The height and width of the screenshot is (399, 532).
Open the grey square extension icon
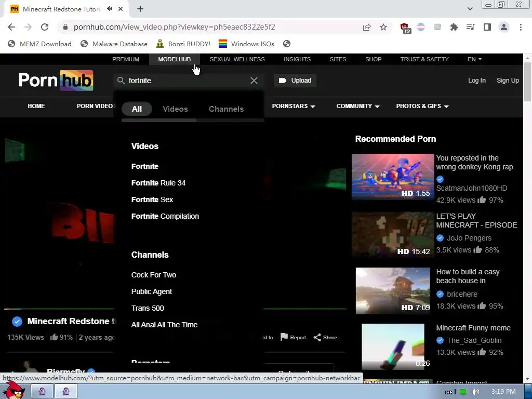click(437, 27)
